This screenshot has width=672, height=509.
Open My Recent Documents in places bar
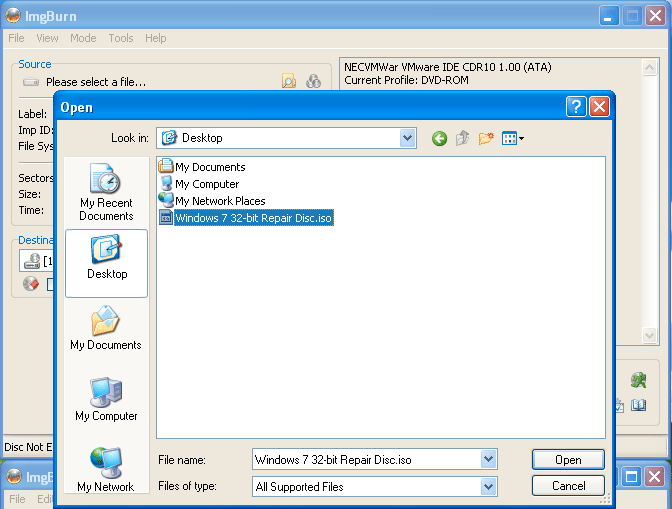pos(106,192)
